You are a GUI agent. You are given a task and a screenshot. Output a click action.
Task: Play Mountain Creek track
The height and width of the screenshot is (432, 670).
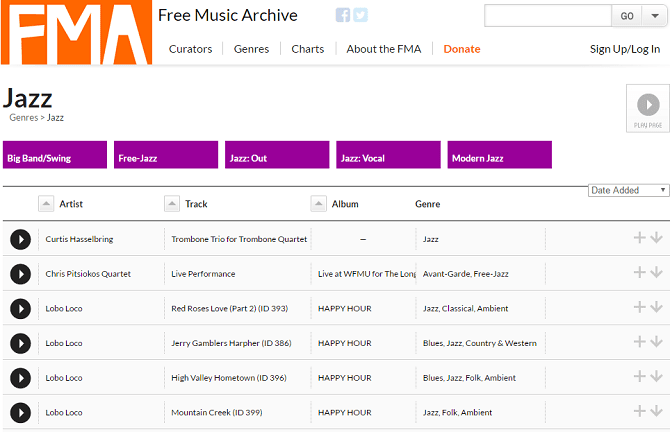[21, 412]
